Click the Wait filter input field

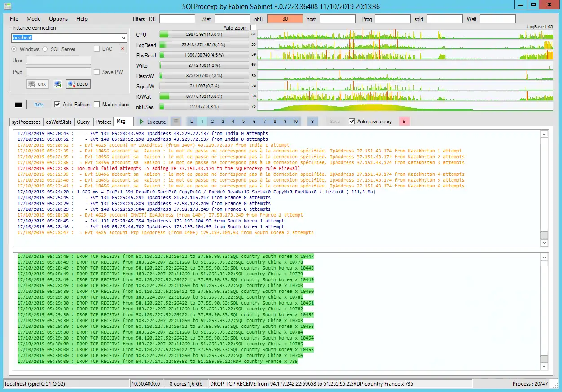[x=498, y=19]
